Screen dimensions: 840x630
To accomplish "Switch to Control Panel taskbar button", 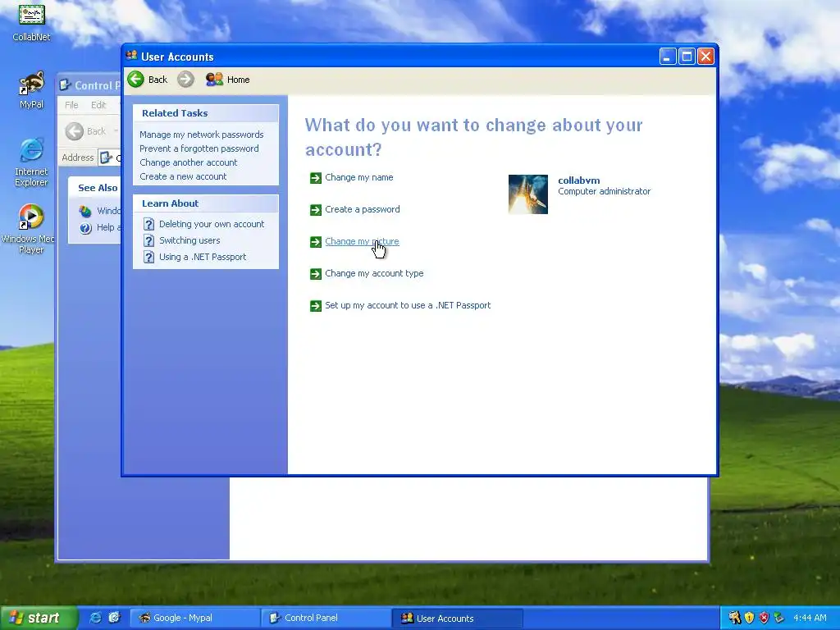I will (326, 618).
